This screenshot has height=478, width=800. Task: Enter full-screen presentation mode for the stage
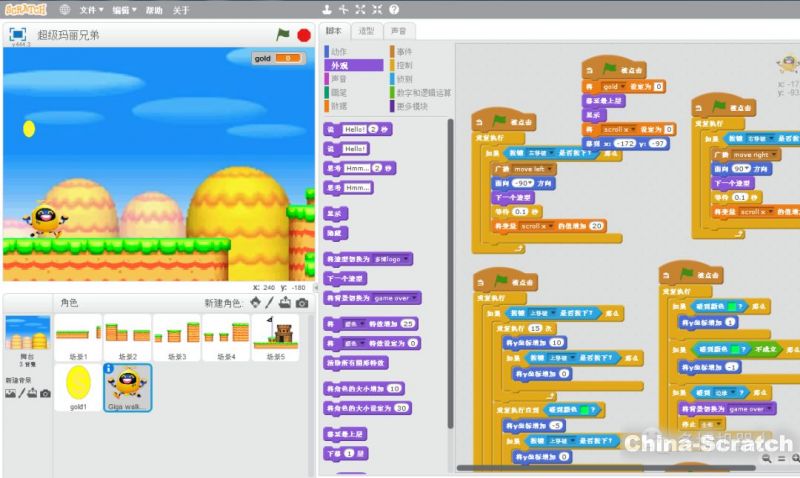click(18, 34)
